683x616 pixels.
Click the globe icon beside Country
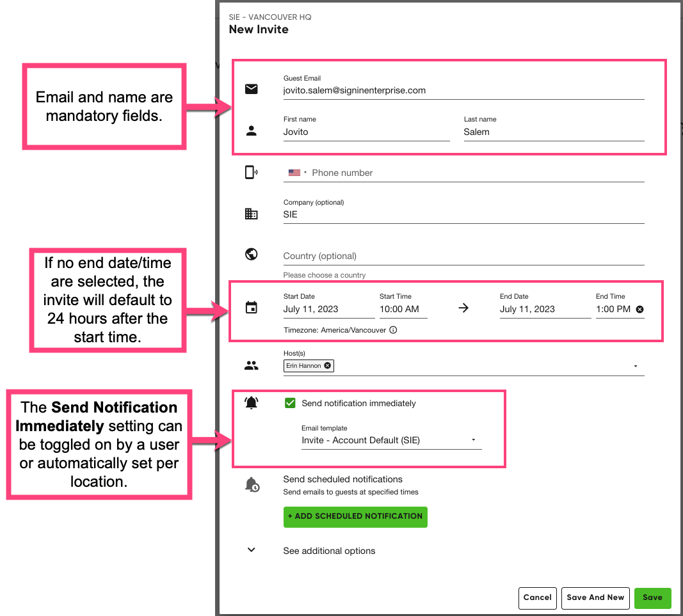point(252,255)
